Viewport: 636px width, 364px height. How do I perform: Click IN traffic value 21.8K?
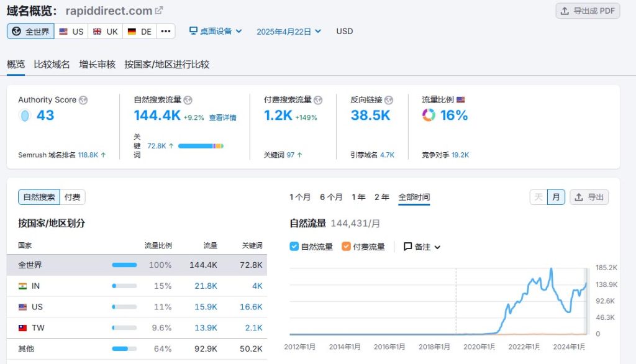pos(206,286)
